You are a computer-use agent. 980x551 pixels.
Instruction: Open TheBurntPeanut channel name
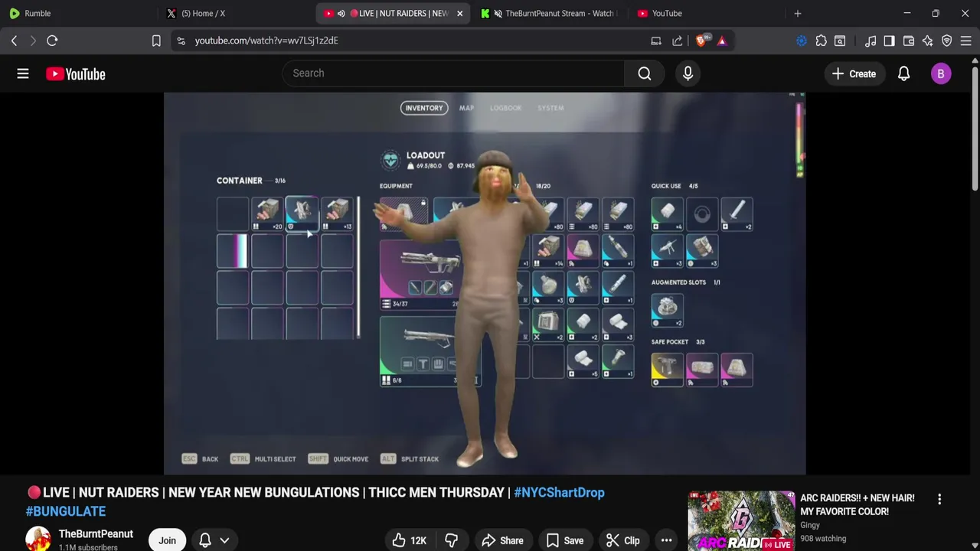[96, 533]
